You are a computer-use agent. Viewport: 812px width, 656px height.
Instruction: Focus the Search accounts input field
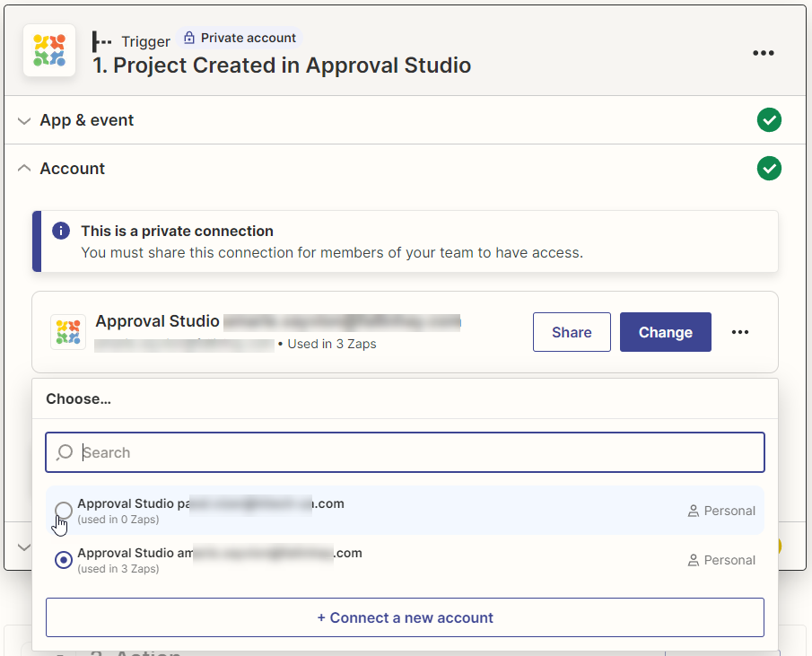(413, 452)
